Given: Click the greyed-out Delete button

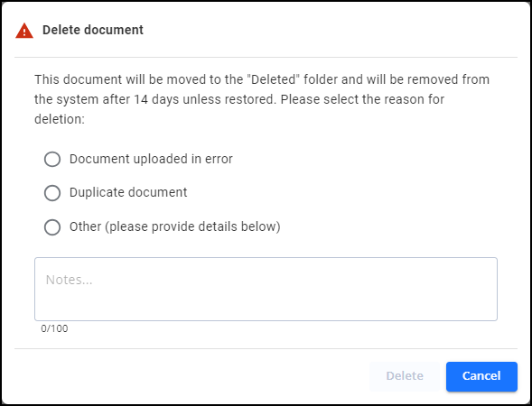Looking at the screenshot, I should point(405,376).
